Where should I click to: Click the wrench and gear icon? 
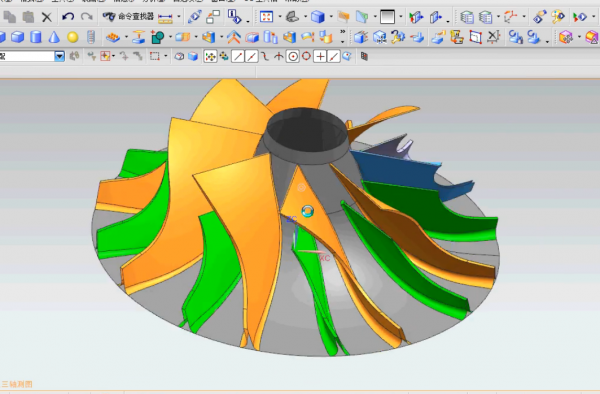pos(398,37)
